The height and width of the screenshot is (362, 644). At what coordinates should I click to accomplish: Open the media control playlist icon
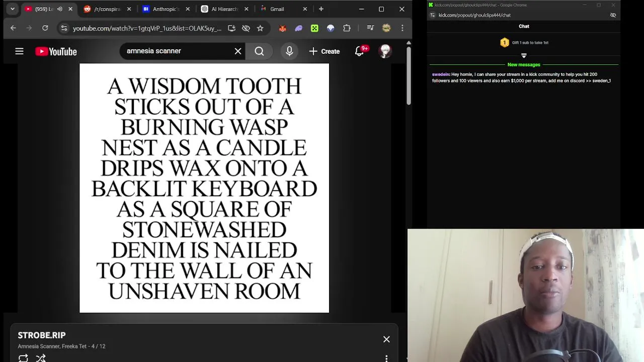click(x=370, y=28)
